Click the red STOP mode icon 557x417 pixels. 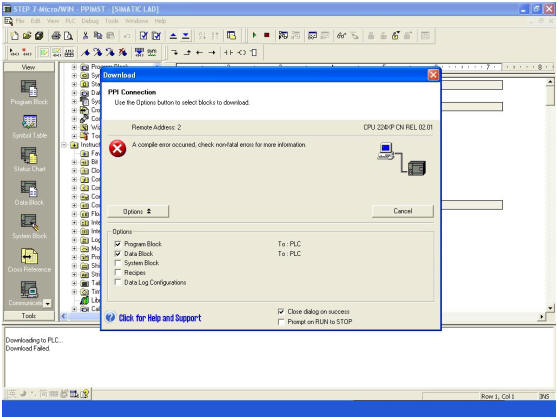pos(267,35)
